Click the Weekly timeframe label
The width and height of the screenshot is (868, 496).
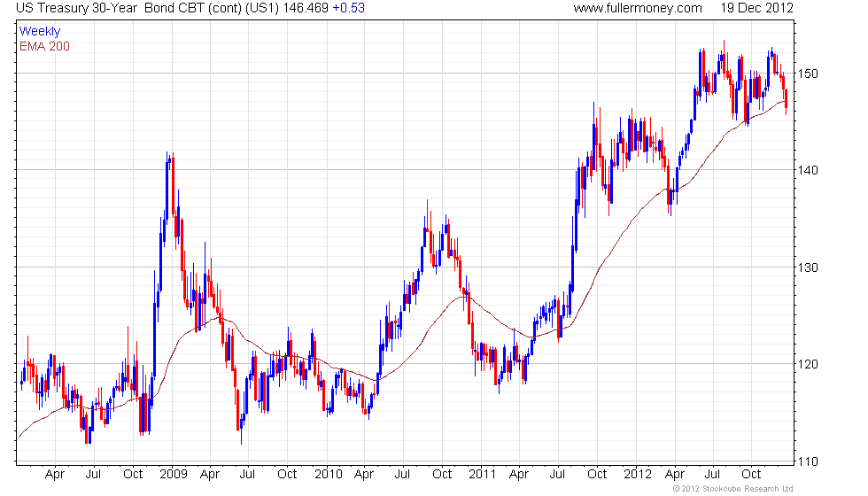tap(39, 31)
